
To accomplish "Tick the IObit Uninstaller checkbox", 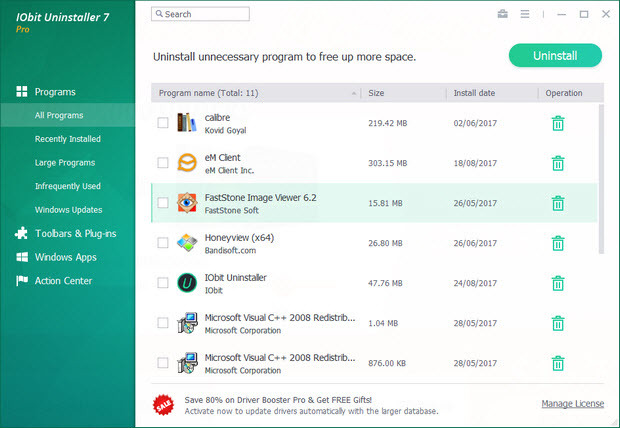I will pos(163,282).
